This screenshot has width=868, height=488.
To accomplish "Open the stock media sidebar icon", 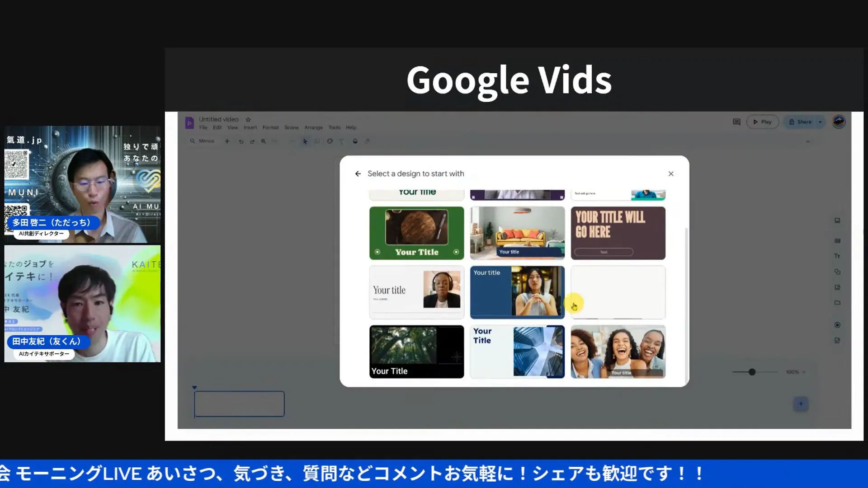I will pyautogui.click(x=837, y=287).
